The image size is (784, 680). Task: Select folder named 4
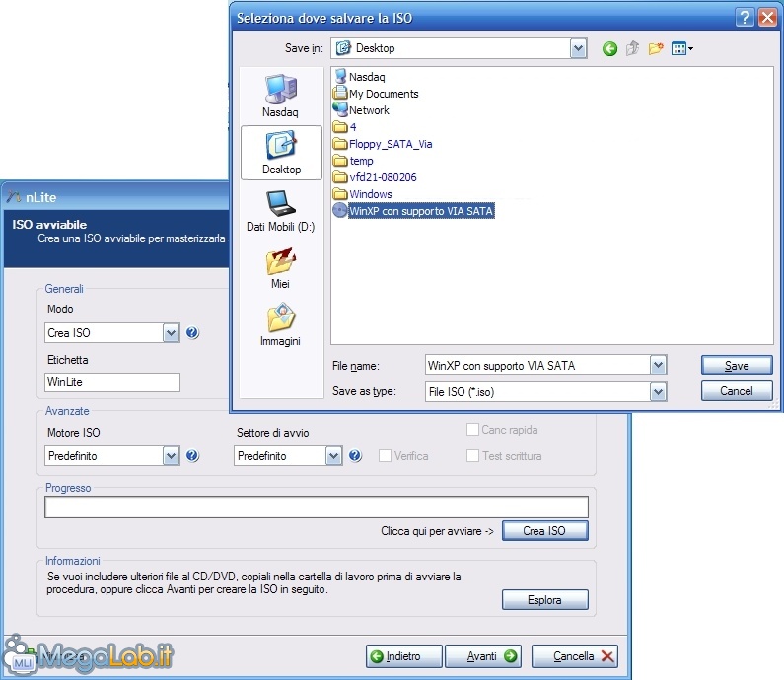pos(345,127)
